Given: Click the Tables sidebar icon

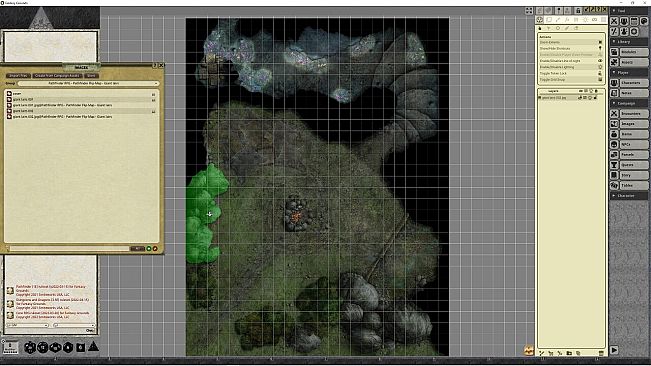Looking at the screenshot, I should 614,185.
